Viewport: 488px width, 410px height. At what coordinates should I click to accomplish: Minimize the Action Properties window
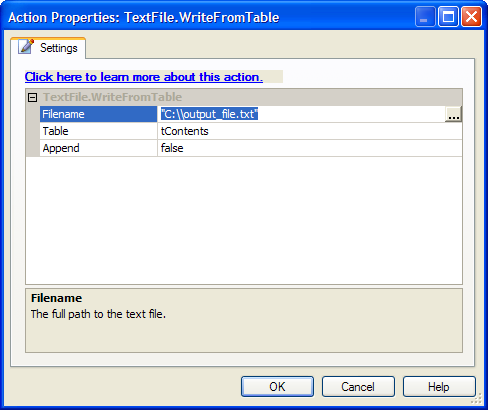[x=425, y=17]
